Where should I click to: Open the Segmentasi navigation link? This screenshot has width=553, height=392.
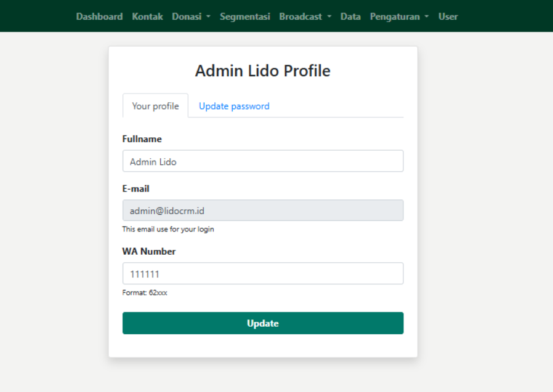click(244, 17)
